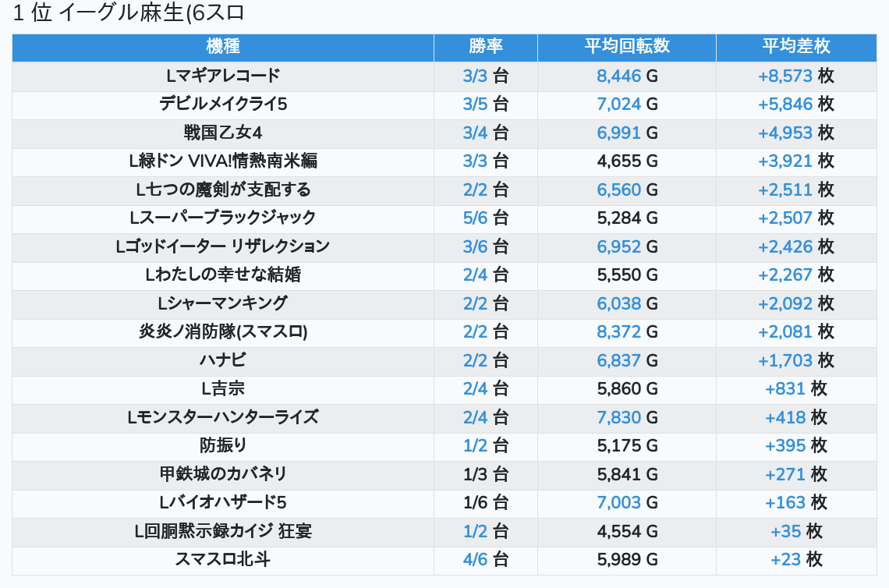Image resolution: width=889 pixels, height=588 pixels.
Task: Click the 4/6 win rate for スマスロ北斗
Action: (474, 560)
